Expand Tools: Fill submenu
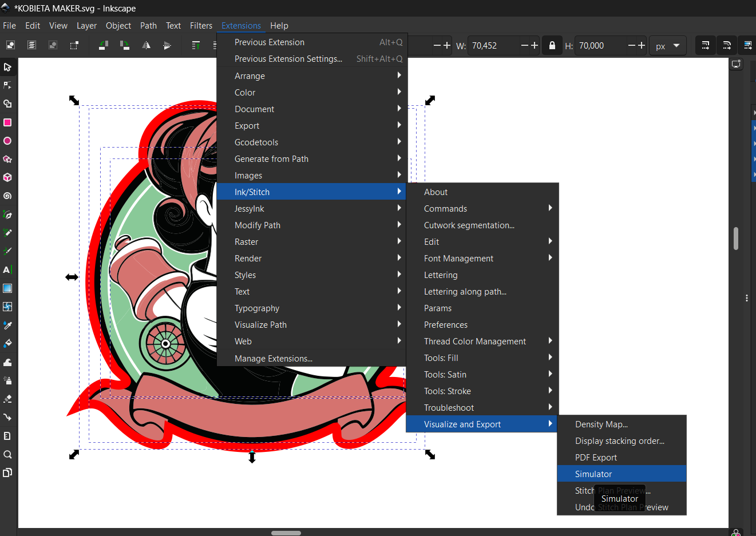756x536 pixels. (482, 358)
